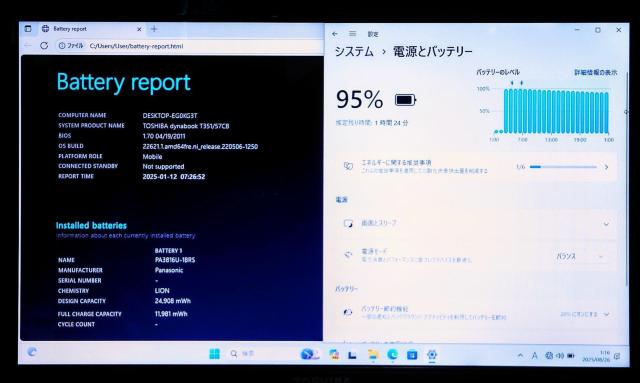Click the energy recommendations leaf icon
This screenshot has width=640, height=383.
coord(348,166)
